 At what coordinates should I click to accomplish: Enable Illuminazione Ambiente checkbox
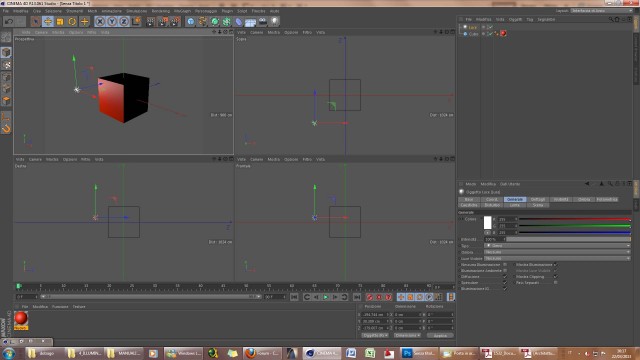tap(505, 271)
